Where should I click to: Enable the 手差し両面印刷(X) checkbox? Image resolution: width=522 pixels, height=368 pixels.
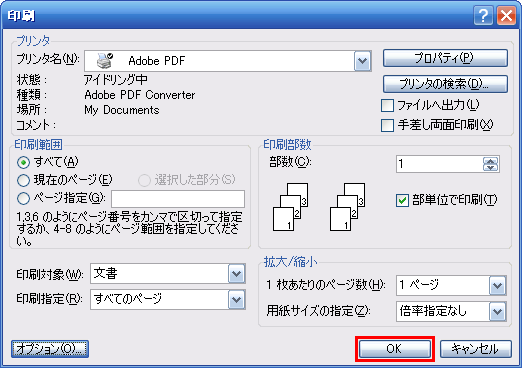[387, 125]
